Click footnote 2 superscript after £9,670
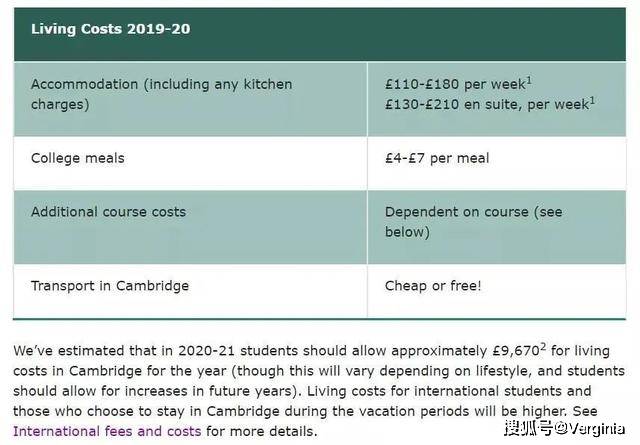Screen dimensions: 640x445 pos(543,347)
